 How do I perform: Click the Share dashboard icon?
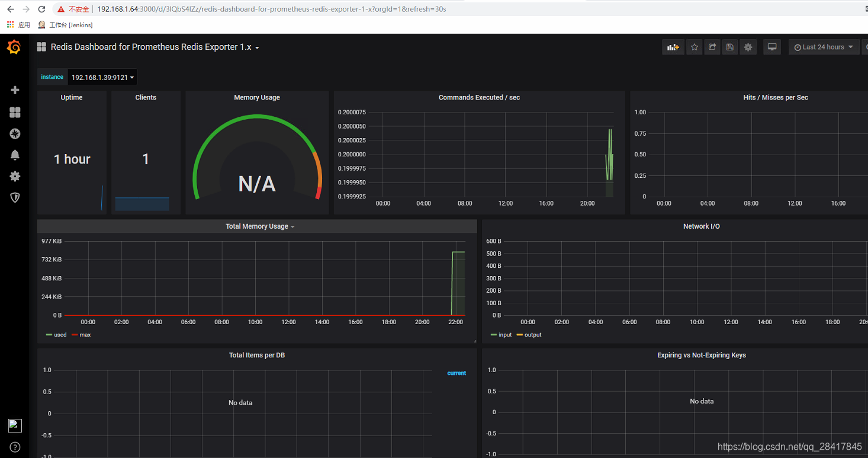point(712,47)
